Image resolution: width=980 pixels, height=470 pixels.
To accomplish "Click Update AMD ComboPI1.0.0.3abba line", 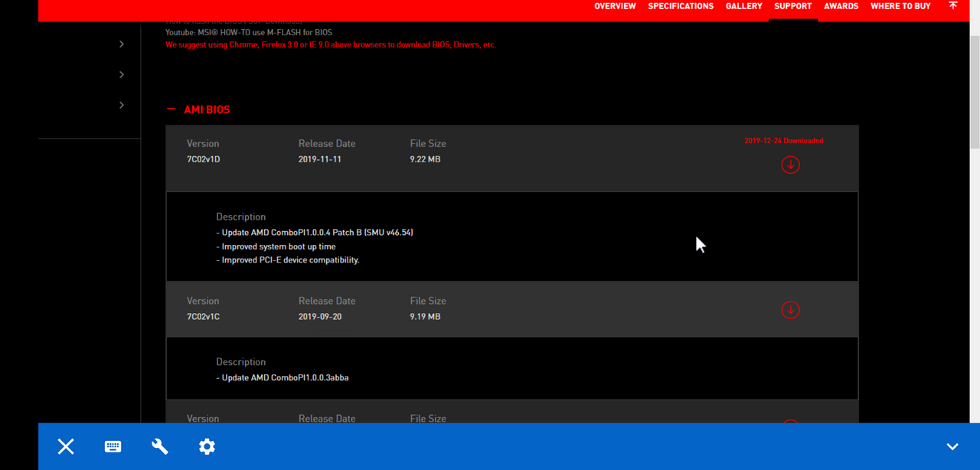I will pyautogui.click(x=283, y=377).
